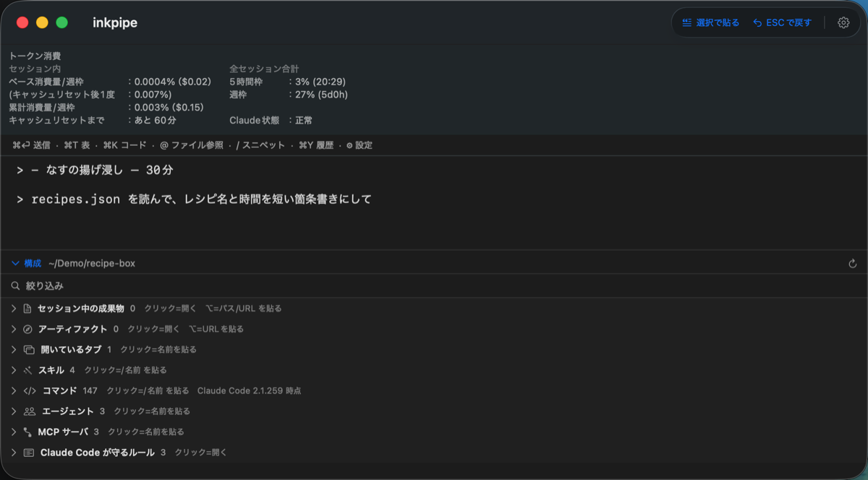
Task: Click the ~/Demo/recipe-box path
Action: pos(92,264)
